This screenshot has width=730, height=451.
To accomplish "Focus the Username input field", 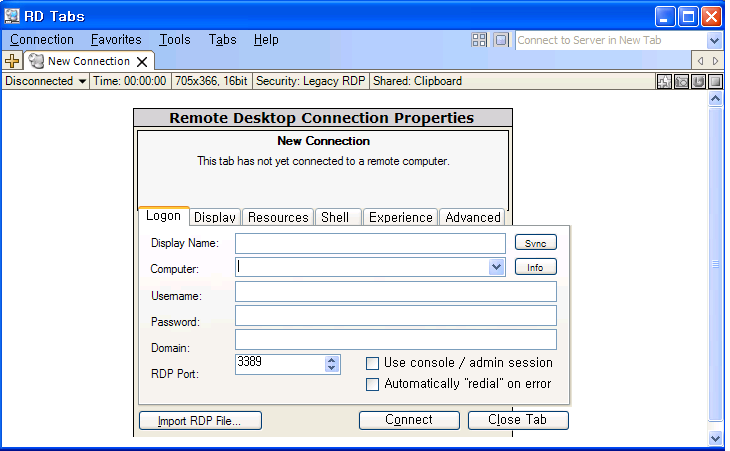I will pos(396,292).
